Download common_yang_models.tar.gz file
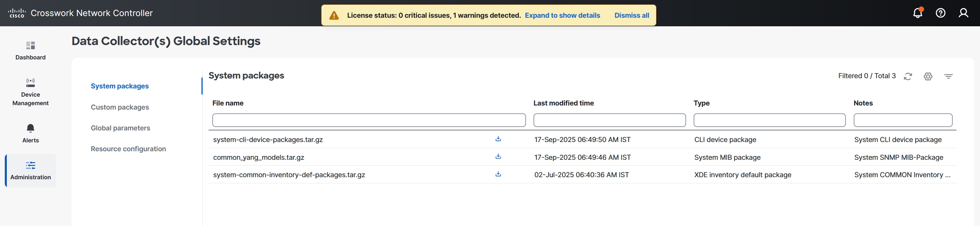The height and width of the screenshot is (226, 980). pyautogui.click(x=498, y=156)
